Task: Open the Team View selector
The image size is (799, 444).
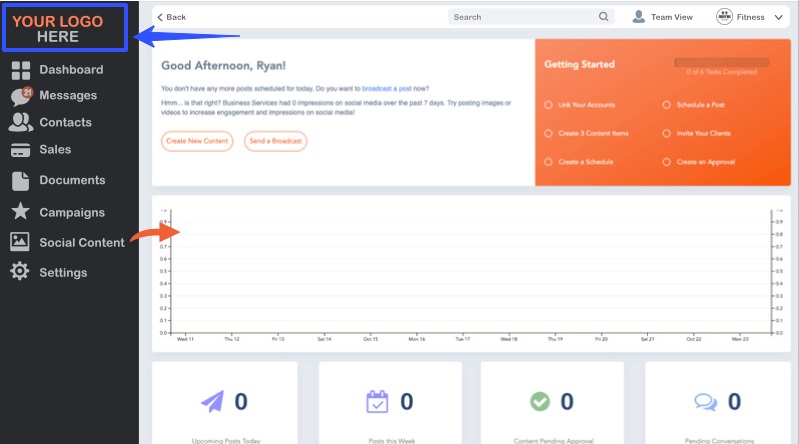Action: click(662, 17)
